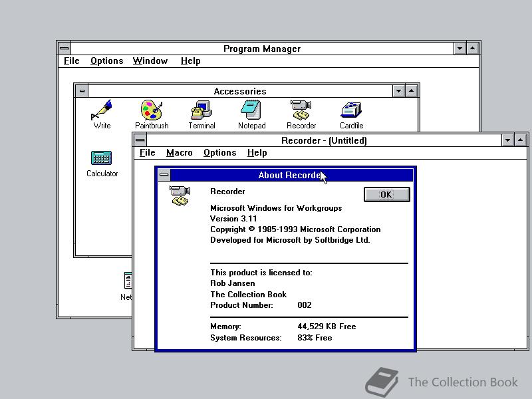Click the Program Manager title bar
Image resolution: width=532 pixels, height=399 pixels.
click(x=262, y=49)
